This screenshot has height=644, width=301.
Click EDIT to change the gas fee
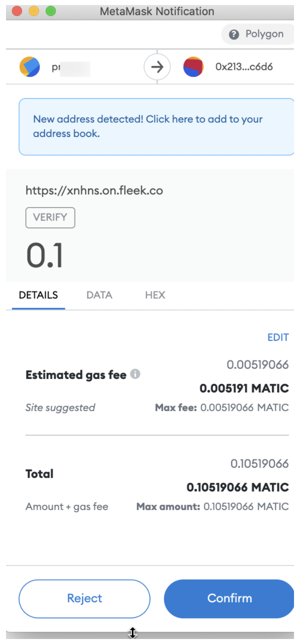(x=278, y=337)
